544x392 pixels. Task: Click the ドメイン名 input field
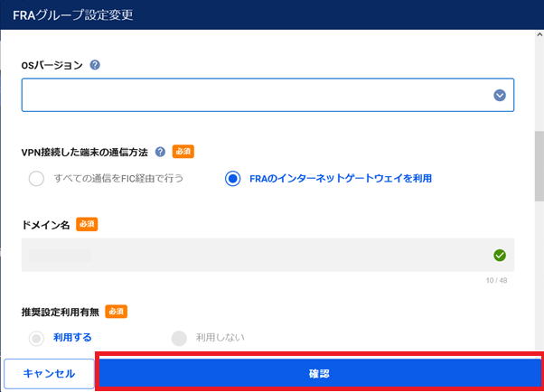click(267, 255)
